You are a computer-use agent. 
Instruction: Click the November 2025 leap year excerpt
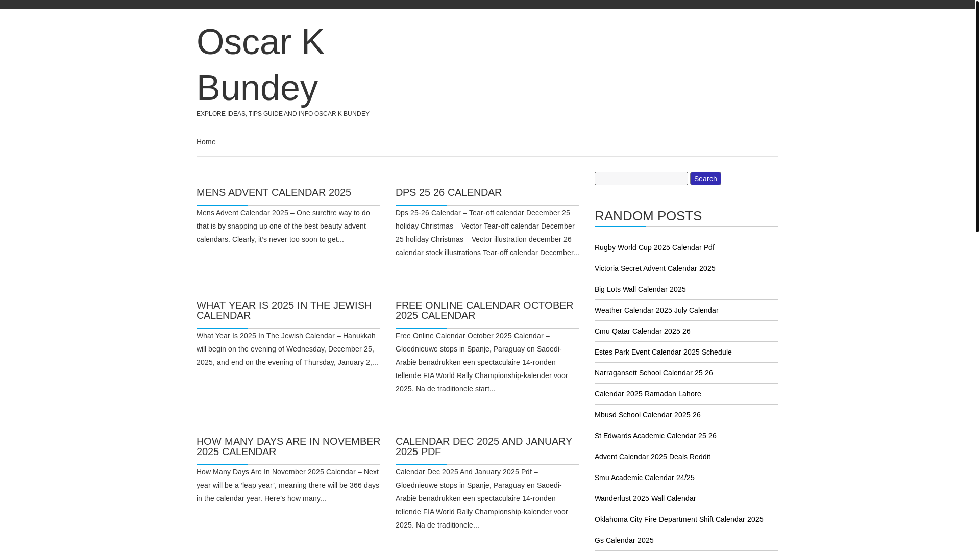pyautogui.click(x=288, y=485)
